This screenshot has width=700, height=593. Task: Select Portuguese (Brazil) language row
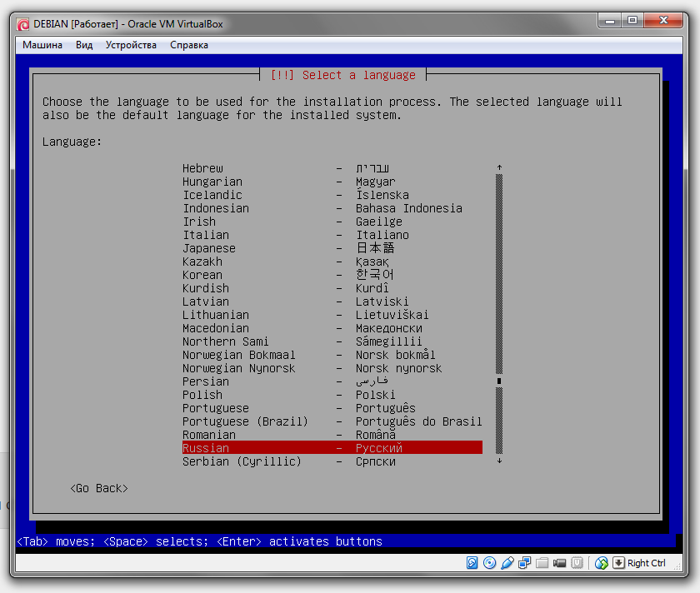coord(332,421)
